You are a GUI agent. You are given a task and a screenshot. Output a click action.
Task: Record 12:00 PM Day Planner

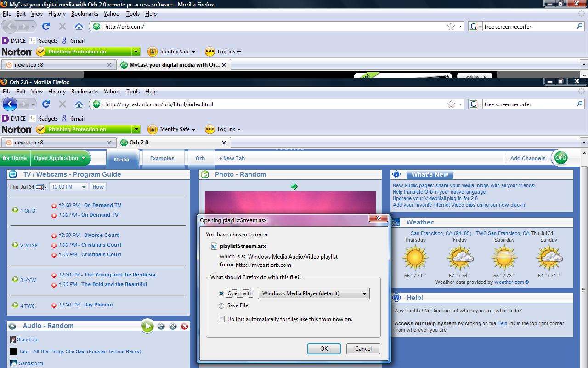click(x=54, y=305)
